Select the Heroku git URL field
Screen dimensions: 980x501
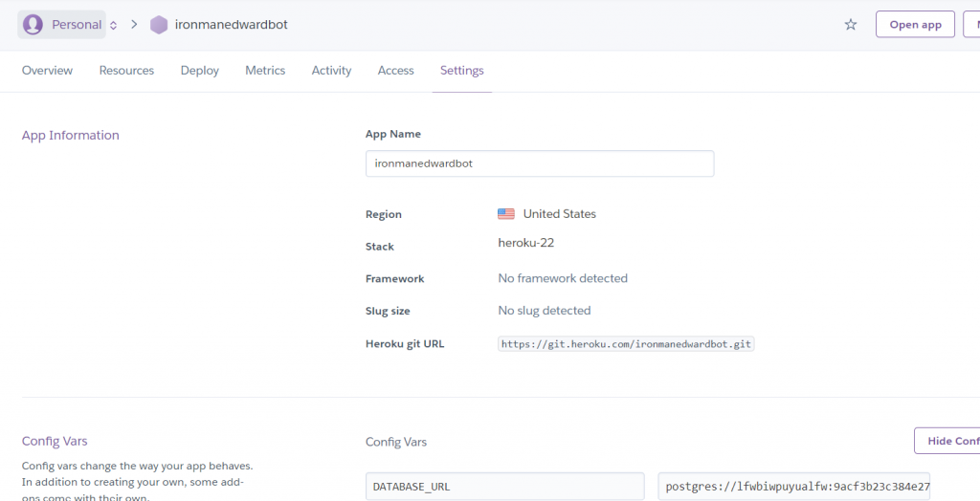[x=626, y=344]
